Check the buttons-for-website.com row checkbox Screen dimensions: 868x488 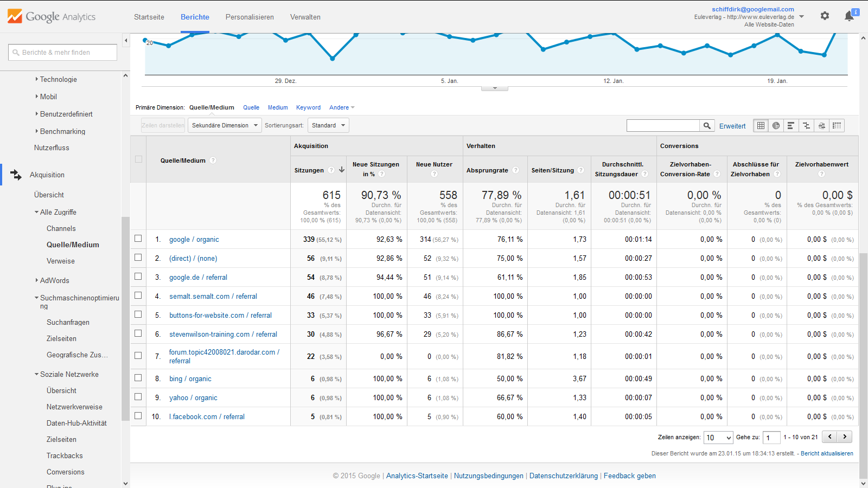pos(138,314)
